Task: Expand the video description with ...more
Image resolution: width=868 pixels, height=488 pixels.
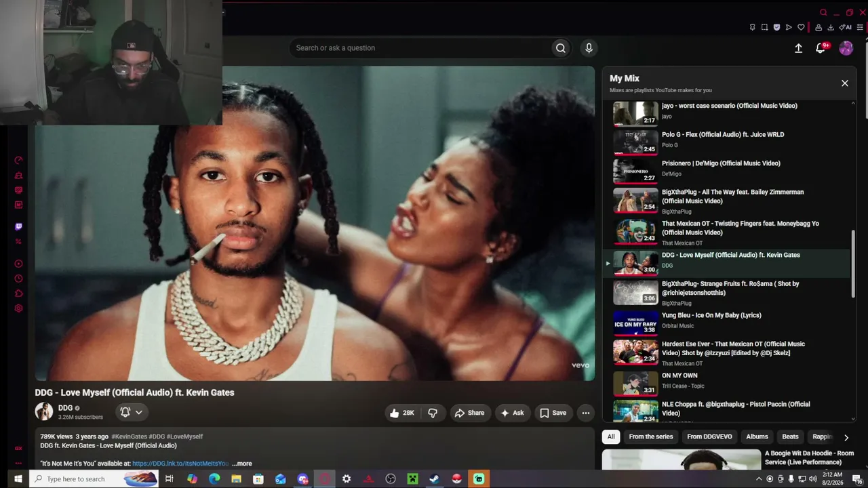Action: (242, 464)
